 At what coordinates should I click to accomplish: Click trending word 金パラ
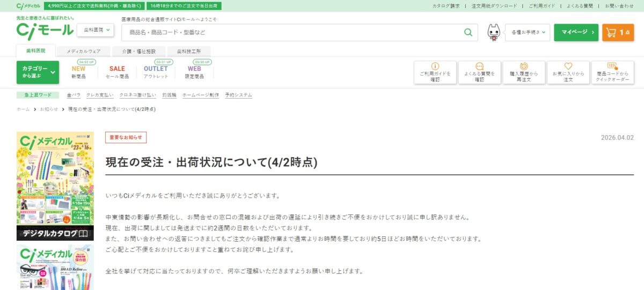pos(74,95)
